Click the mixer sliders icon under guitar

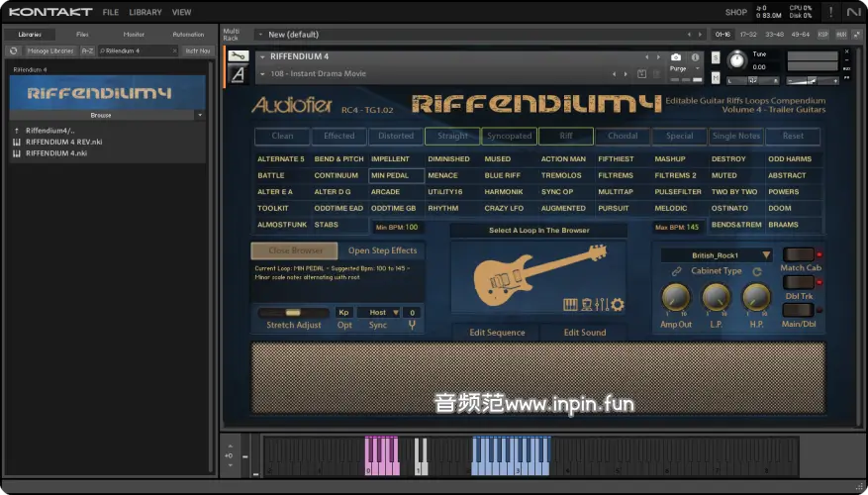pos(602,304)
